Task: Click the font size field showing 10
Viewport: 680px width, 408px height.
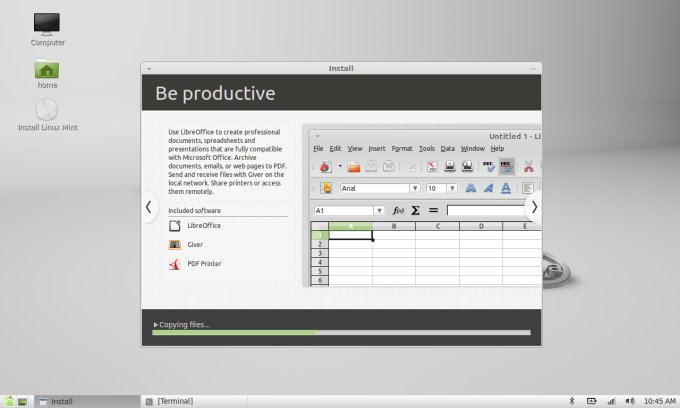Action: pos(437,188)
